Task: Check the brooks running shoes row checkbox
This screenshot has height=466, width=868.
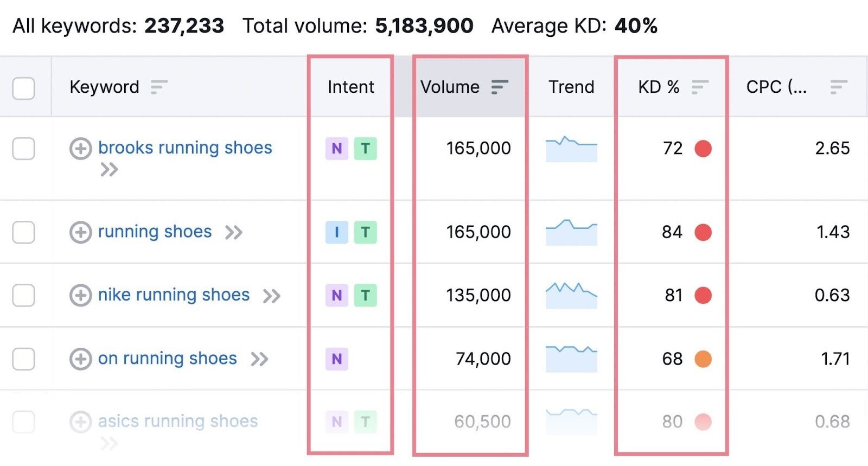Action: click(x=24, y=149)
